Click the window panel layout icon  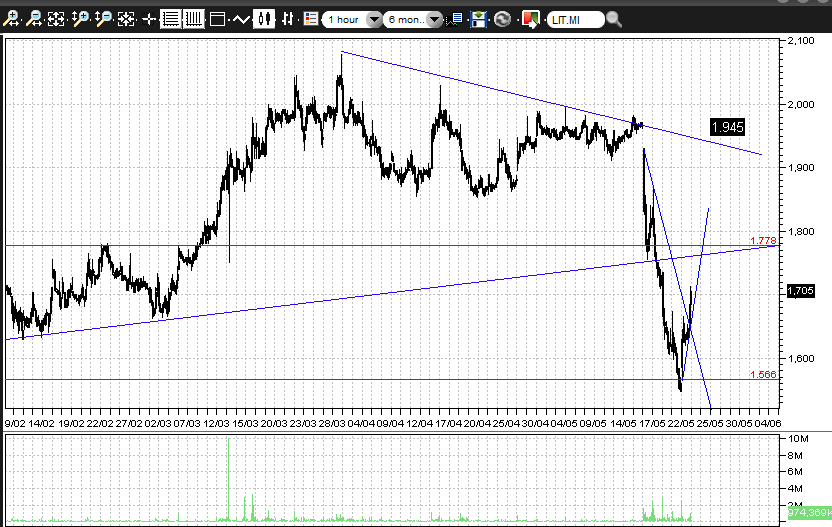point(217,20)
